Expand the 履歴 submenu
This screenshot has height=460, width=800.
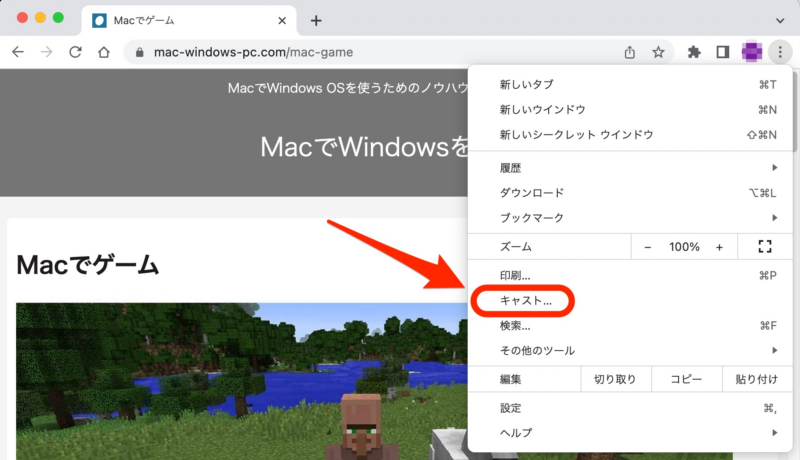point(630,168)
